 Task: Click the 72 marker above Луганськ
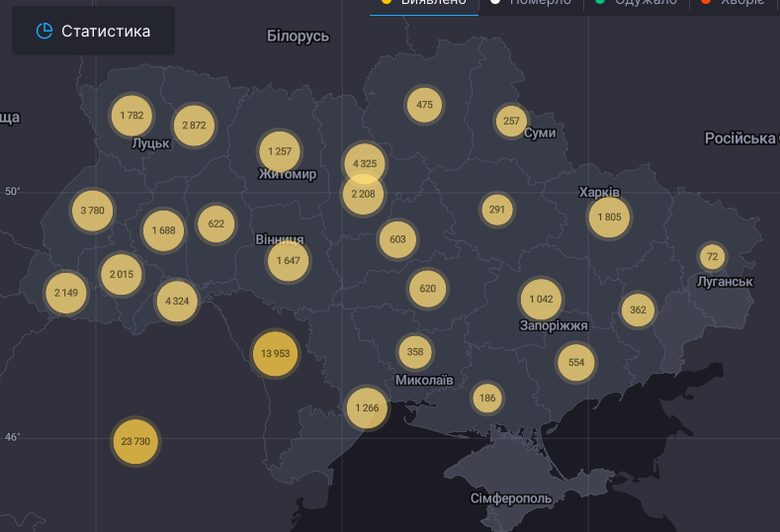tap(712, 257)
